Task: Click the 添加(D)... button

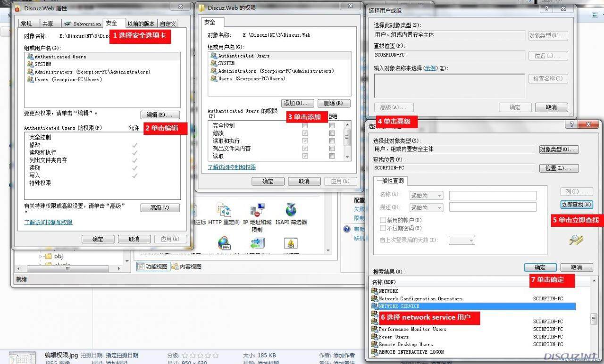Action: point(297,103)
